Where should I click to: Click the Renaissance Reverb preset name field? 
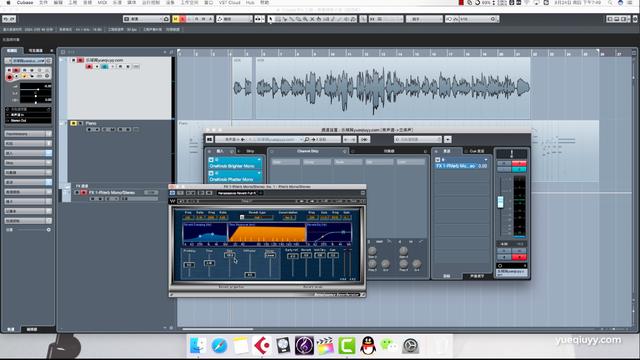237,193
